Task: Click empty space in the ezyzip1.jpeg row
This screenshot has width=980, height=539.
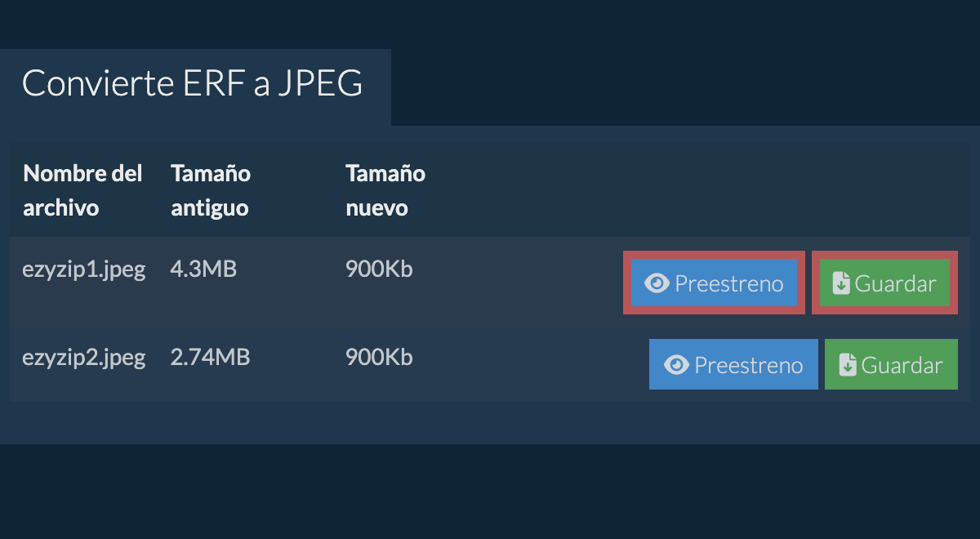Action: [523, 282]
